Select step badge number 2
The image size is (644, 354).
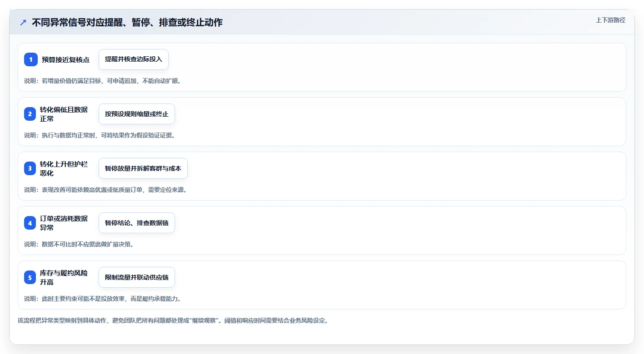(30, 114)
